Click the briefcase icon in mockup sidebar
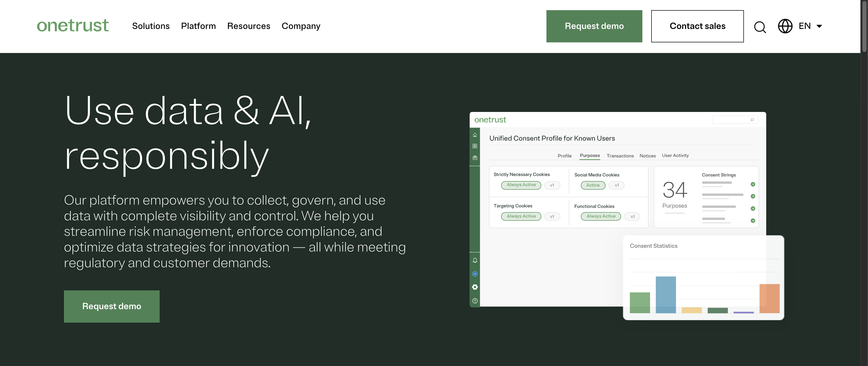The height and width of the screenshot is (366, 868). (x=475, y=158)
